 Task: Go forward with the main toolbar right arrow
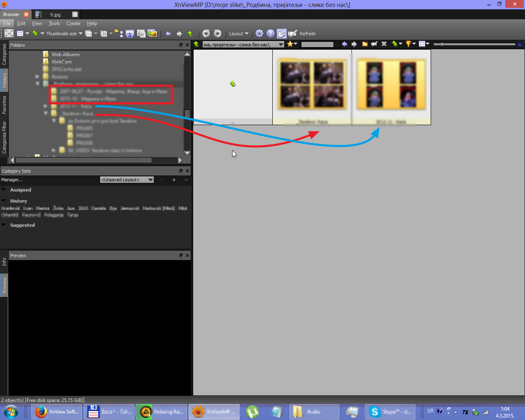click(179, 34)
